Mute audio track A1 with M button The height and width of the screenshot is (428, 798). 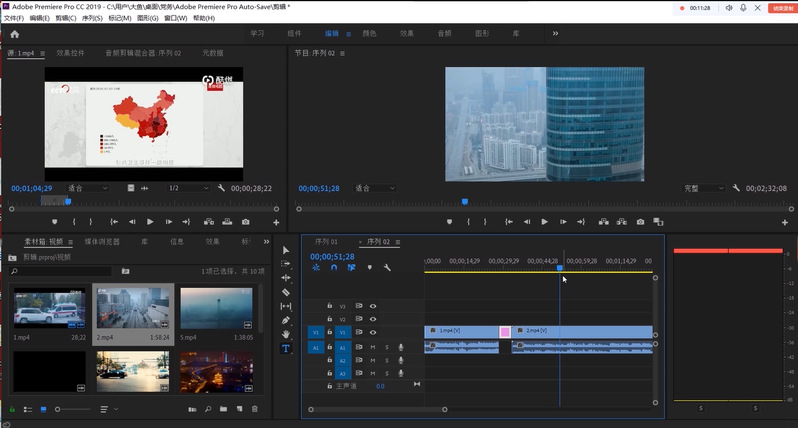pyautogui.click(x=373, y=347)
